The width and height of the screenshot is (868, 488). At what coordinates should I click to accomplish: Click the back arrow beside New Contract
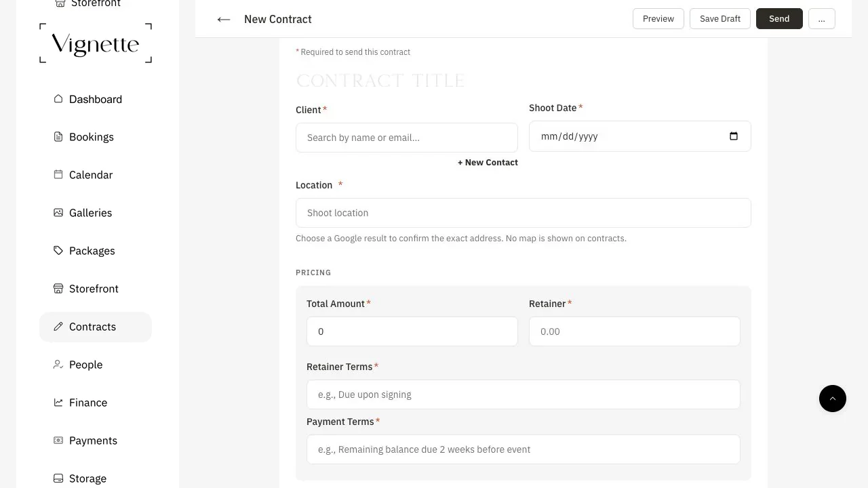click(224, 19)
